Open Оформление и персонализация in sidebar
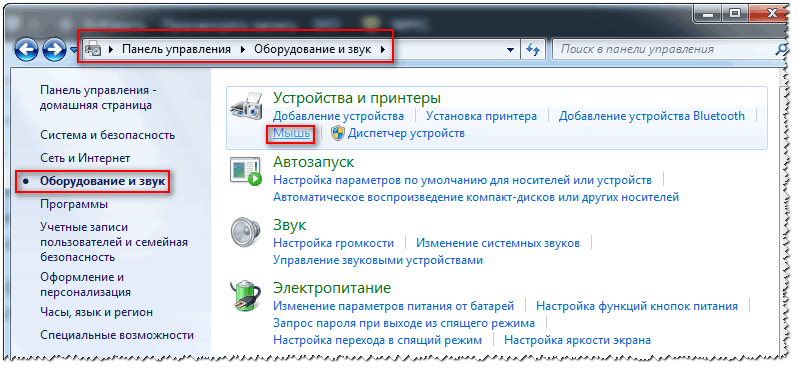Image resolution: width=799 pixels, height=370 pixels. pos(86,285)
